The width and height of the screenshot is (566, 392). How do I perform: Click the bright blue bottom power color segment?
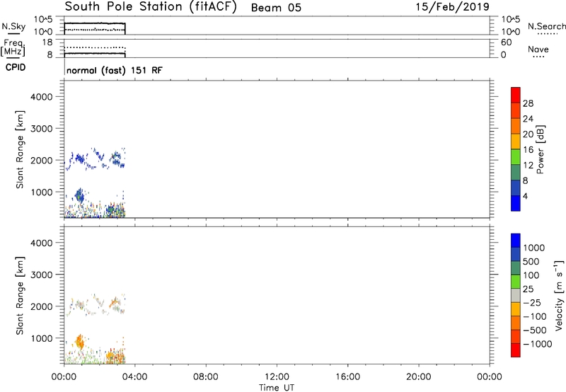coord(516,203)
